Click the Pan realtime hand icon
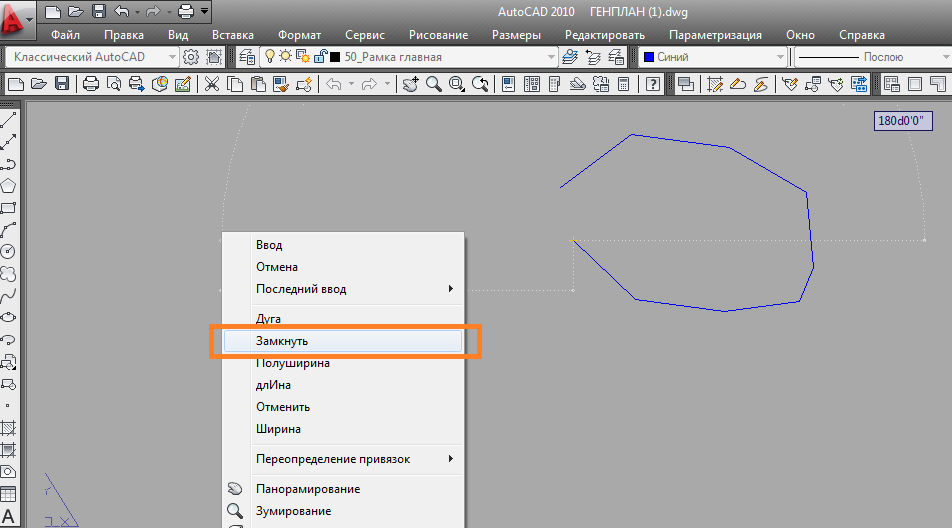The image size is (952, 528). (410, 84)
